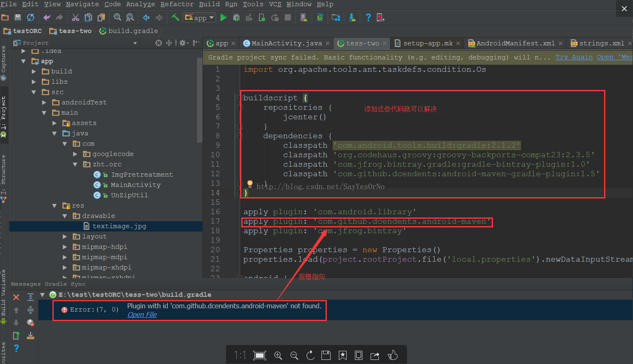Viewport: 633px width, 364px height.
Task: Open the SDK Manager download icon
Action: [x=352, y=17]
